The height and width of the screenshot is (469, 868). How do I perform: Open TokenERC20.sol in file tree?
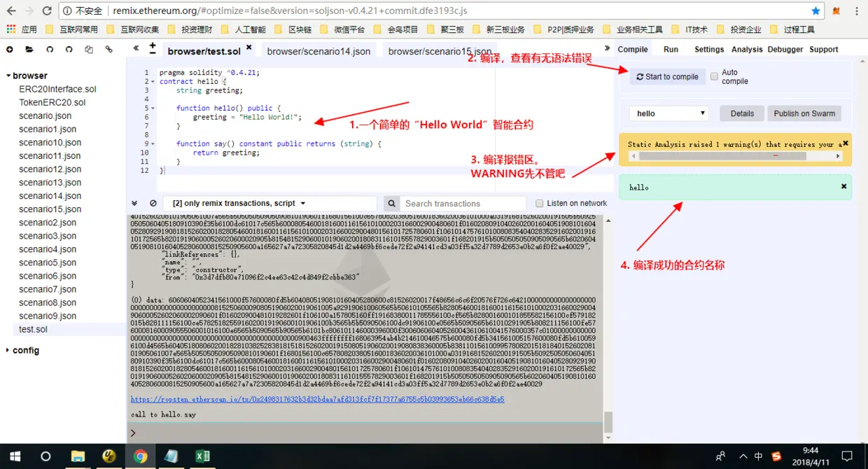52,103
